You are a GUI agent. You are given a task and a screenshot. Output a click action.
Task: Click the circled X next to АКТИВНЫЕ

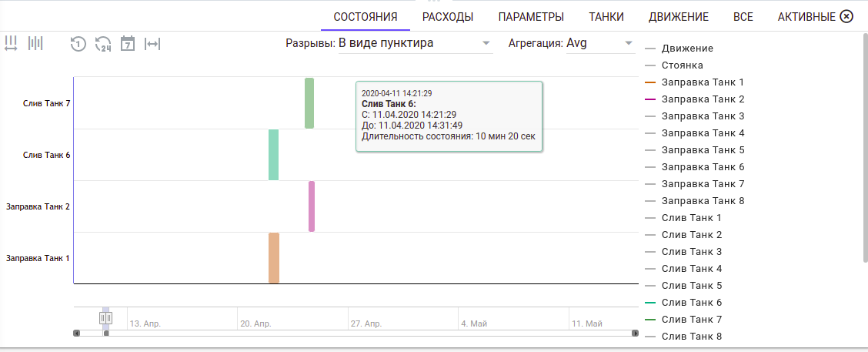tap(846, 16)
